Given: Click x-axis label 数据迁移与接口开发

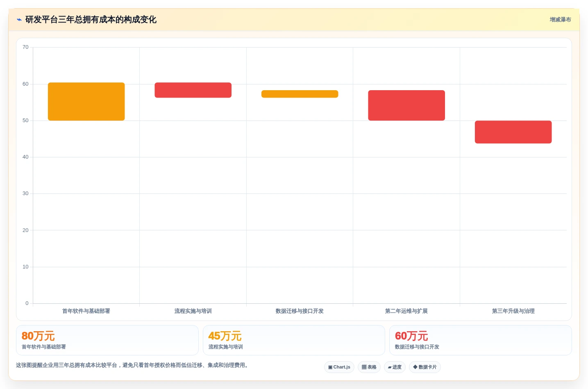Looking at the screenshot, I should click(x=300, y=311).
